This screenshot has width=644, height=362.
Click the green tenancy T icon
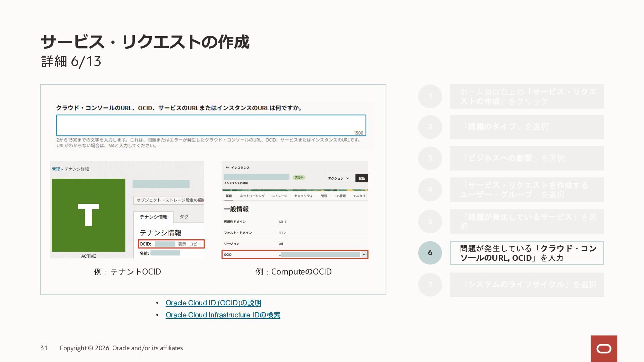89,215
